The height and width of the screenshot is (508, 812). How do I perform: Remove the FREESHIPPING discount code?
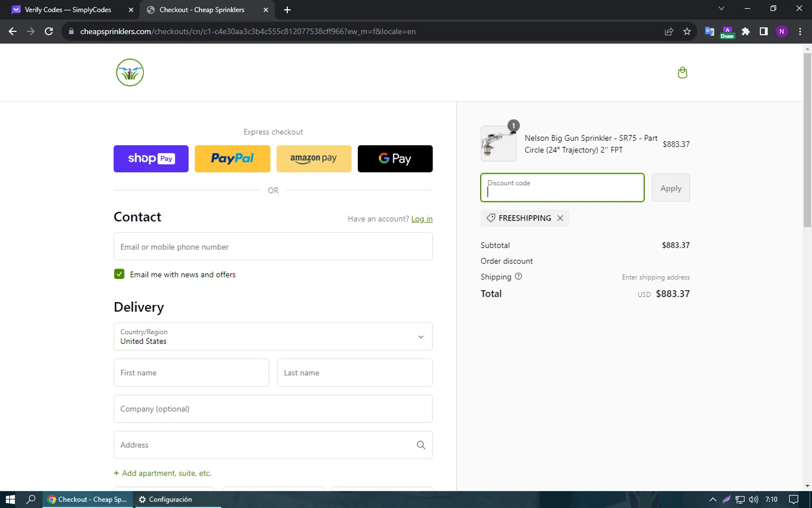coord(560,218)
